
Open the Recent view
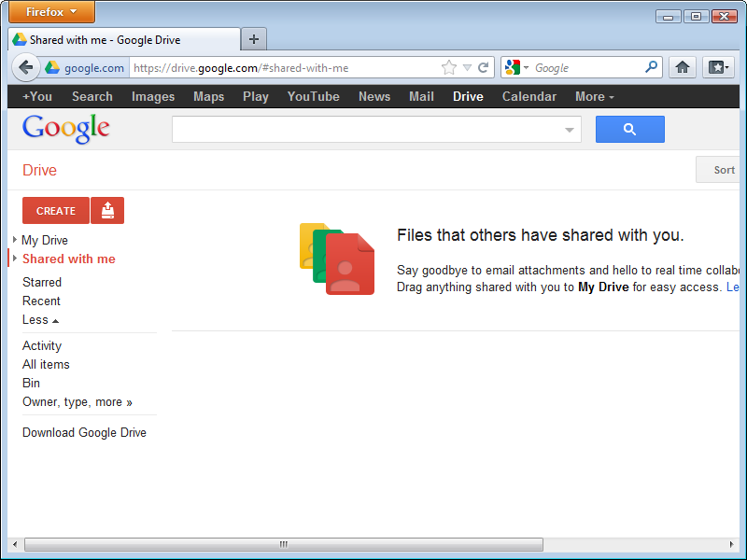click(41, 301)
